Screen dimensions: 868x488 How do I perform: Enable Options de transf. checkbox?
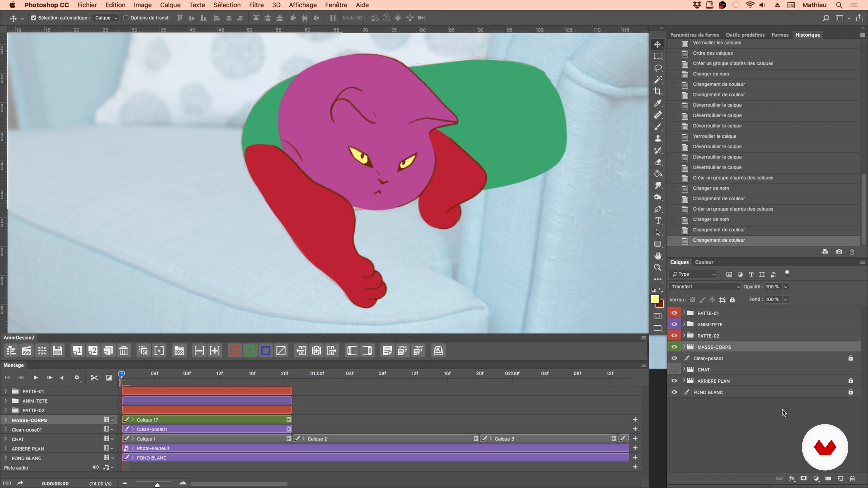point(126,18)
